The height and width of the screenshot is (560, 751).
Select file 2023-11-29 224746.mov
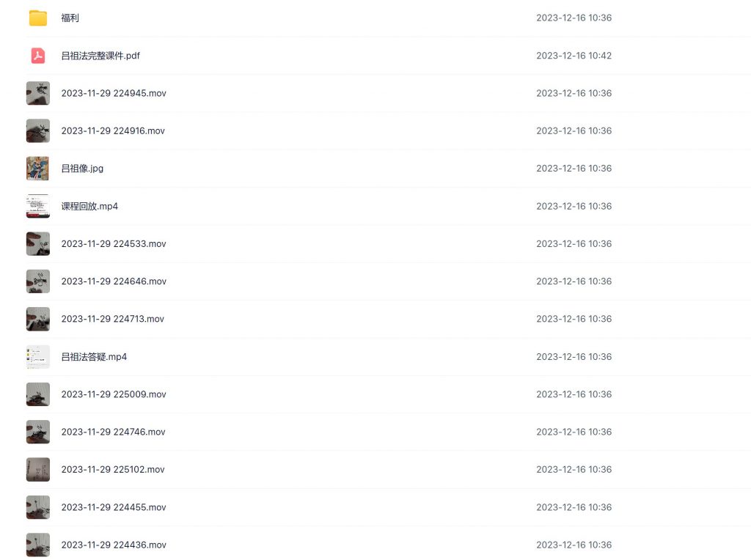coord(113,432)
